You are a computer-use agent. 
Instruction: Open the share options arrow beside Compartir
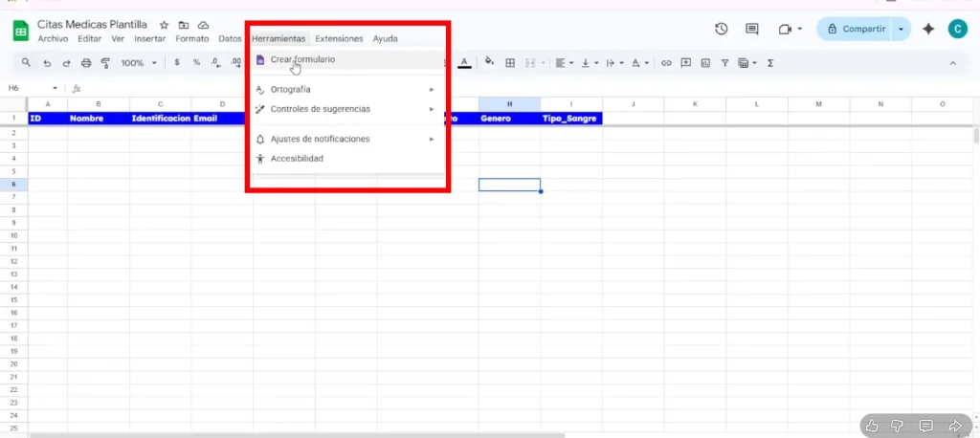(x=901, y=29)
